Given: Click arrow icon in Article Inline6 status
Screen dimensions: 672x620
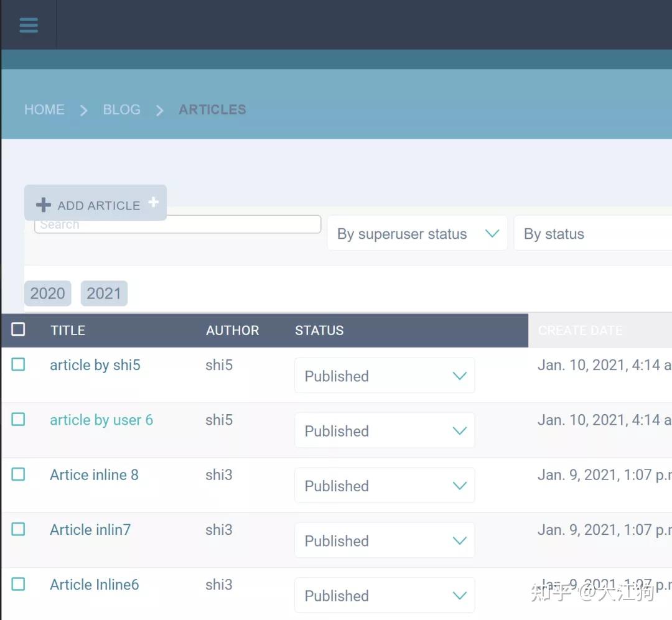Looking at the screenshot, I should click(459, 595).
